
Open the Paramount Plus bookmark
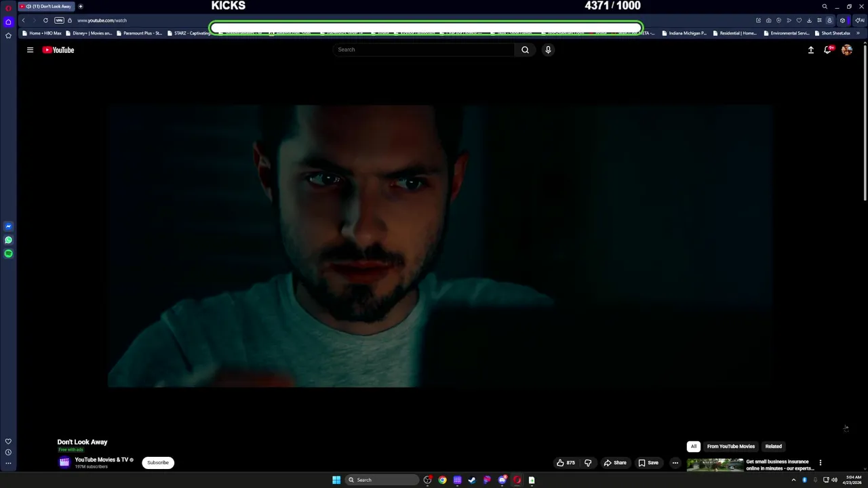pos(139,33)
